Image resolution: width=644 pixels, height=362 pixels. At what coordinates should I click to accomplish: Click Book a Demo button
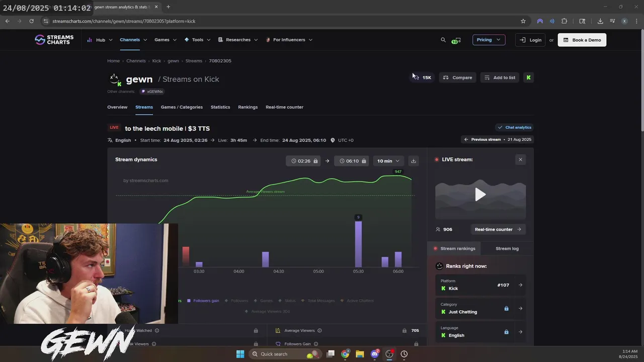pos(582,40)
